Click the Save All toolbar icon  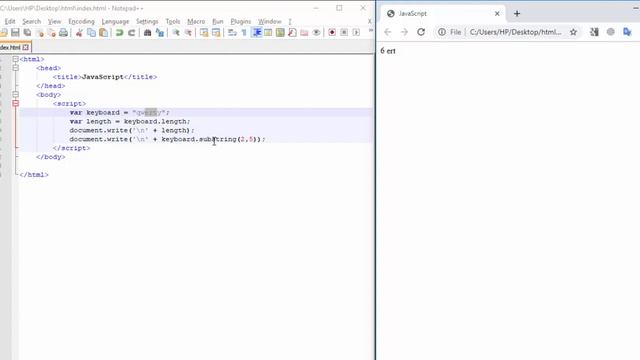[x=27, y=33]
